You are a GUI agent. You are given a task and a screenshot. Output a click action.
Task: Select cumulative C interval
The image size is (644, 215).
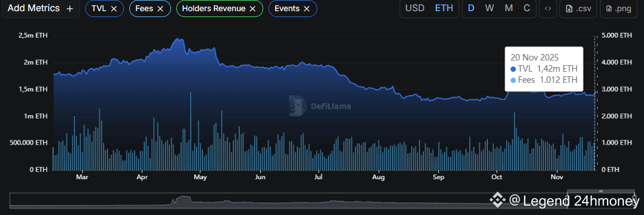[527, 9]
